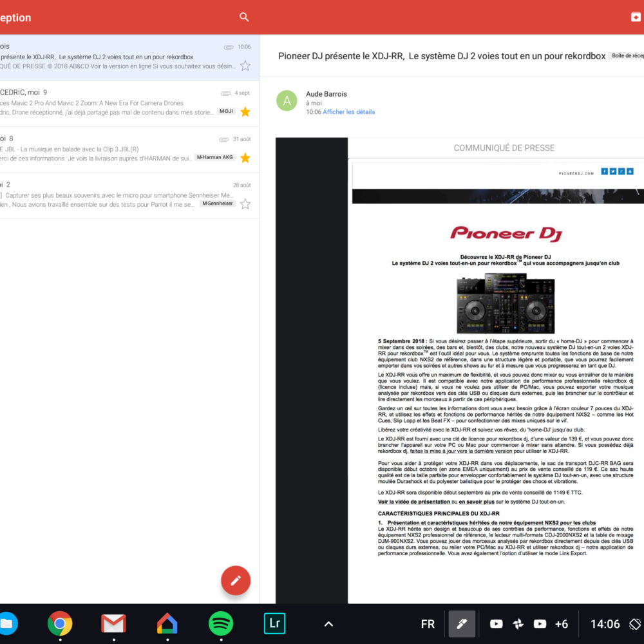Click the open email's subject title
Image resolution: width=644 pixels, height=644 pixels.
coord(442,56)
